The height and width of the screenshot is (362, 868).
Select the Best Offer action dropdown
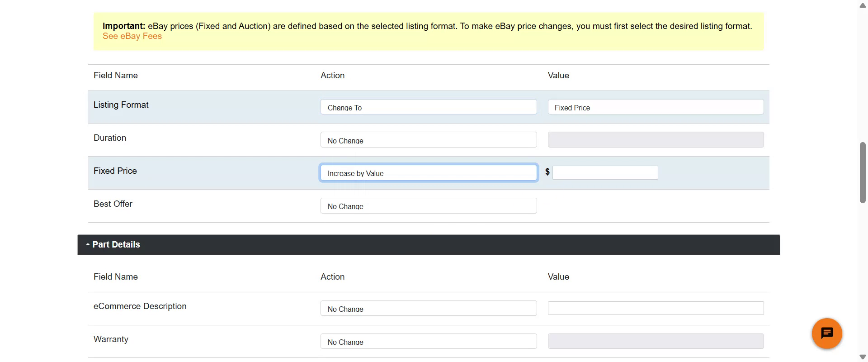coord(428,206)
